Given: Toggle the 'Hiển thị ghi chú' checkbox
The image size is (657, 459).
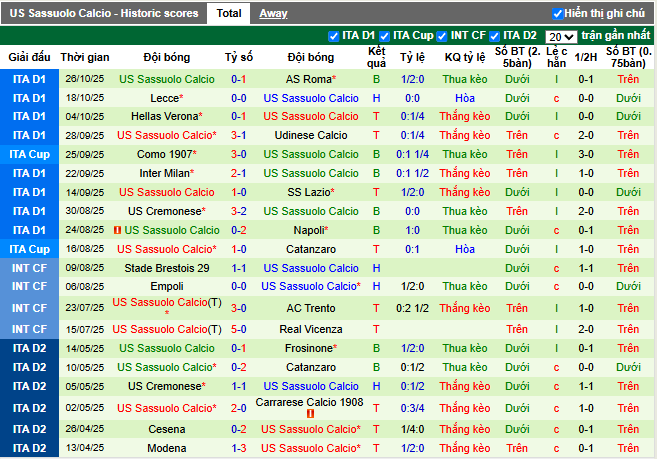Looking at the screenshot, I should click(x=558, y=14).
